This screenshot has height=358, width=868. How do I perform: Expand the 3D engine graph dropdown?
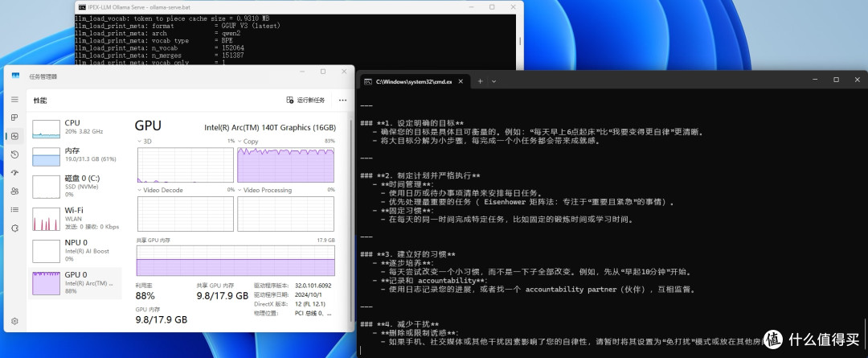tap(140, 142)
